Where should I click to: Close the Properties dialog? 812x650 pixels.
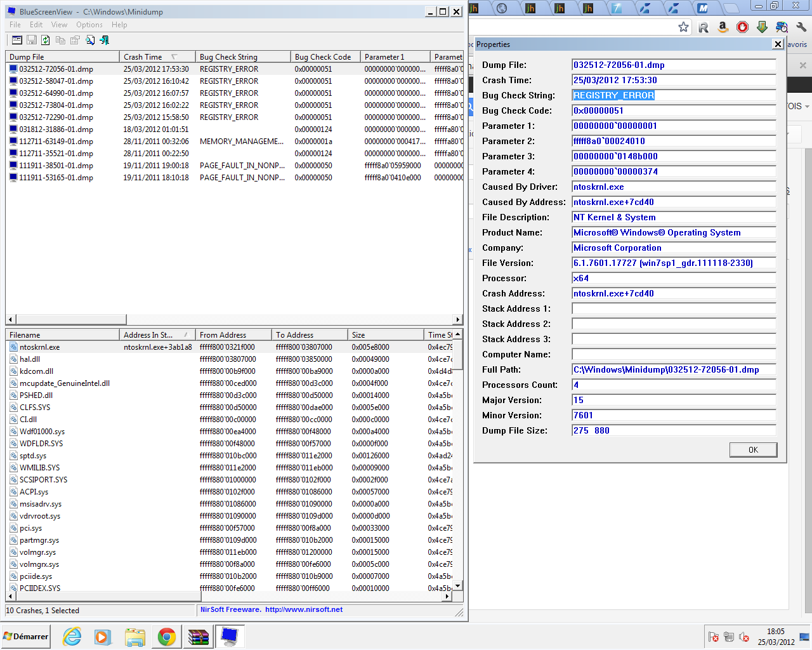point(778,44)
